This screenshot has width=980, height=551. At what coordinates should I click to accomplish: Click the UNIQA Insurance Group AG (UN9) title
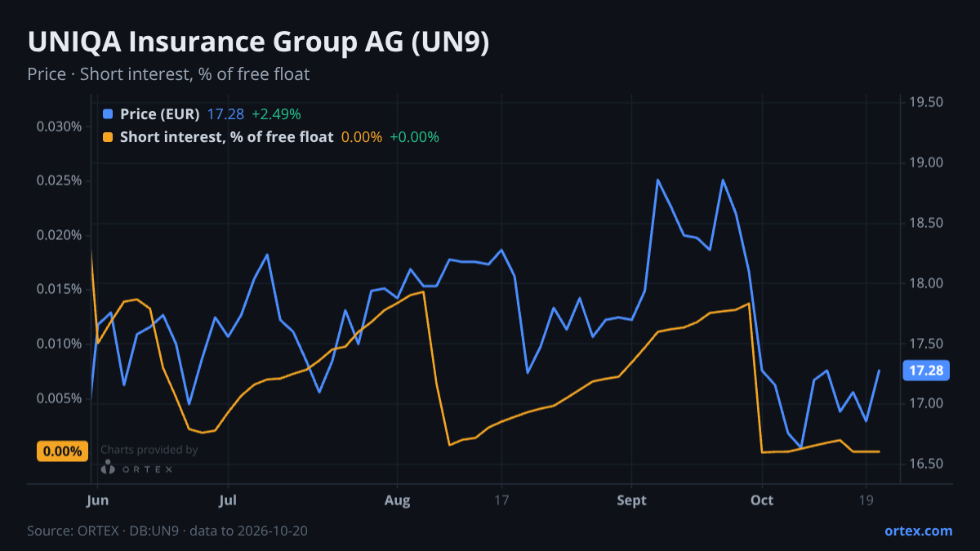pos(258,42)
